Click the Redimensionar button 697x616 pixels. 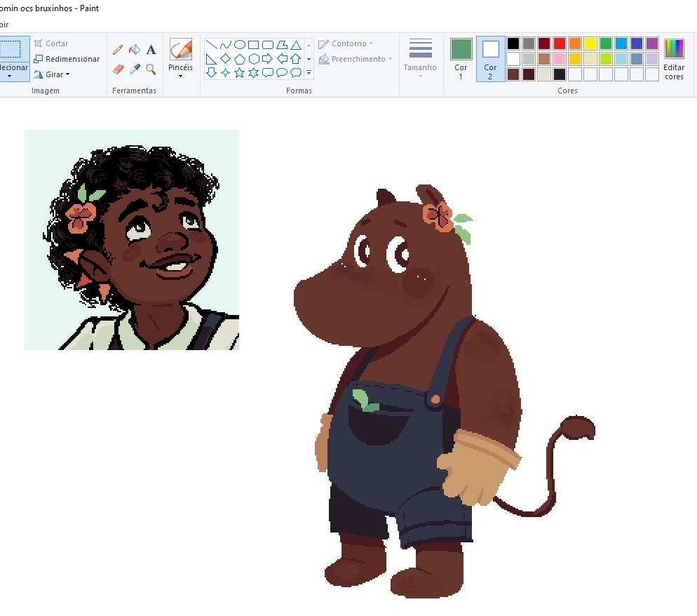click(67, 59)
